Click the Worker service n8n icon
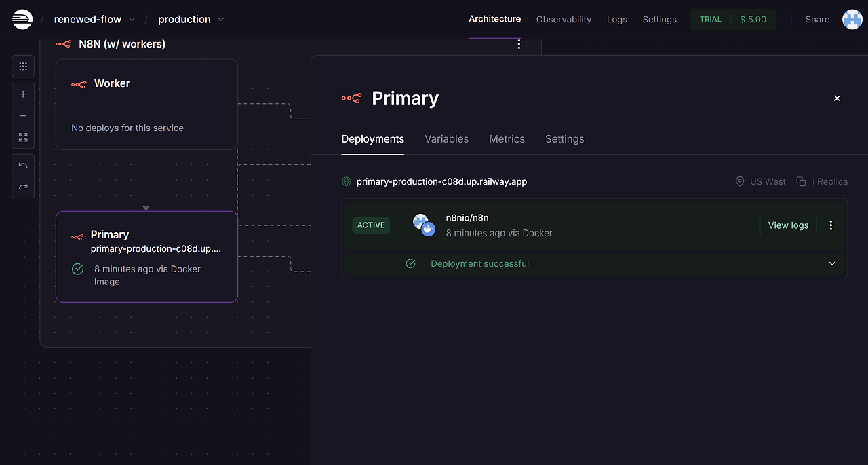Viewport: 868px width, 465px height. coord(79,84)
